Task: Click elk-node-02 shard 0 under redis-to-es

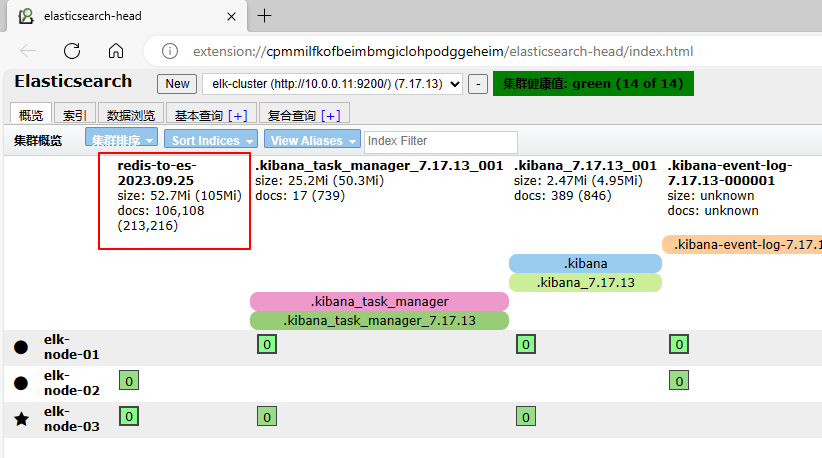Action: tap(129, 380)
